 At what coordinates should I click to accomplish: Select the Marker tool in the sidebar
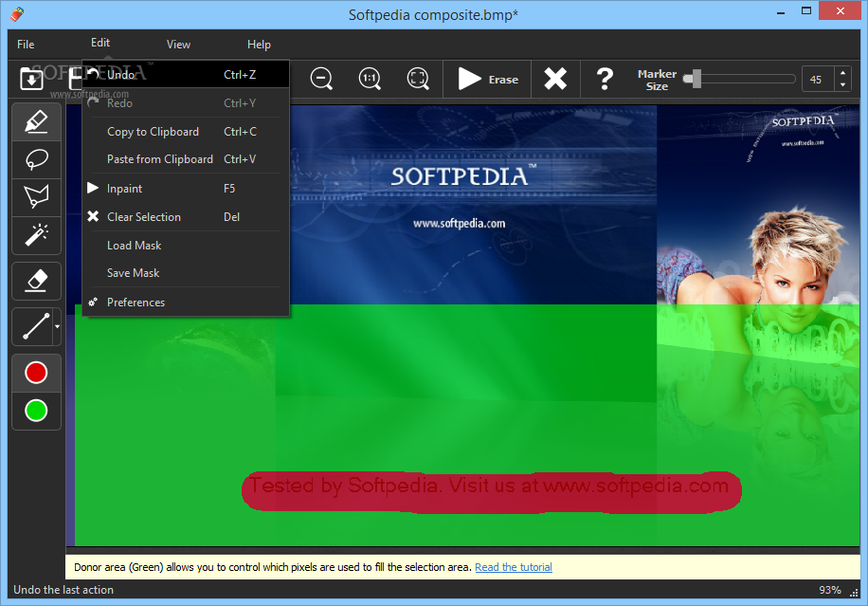click(x=37, y=121)
